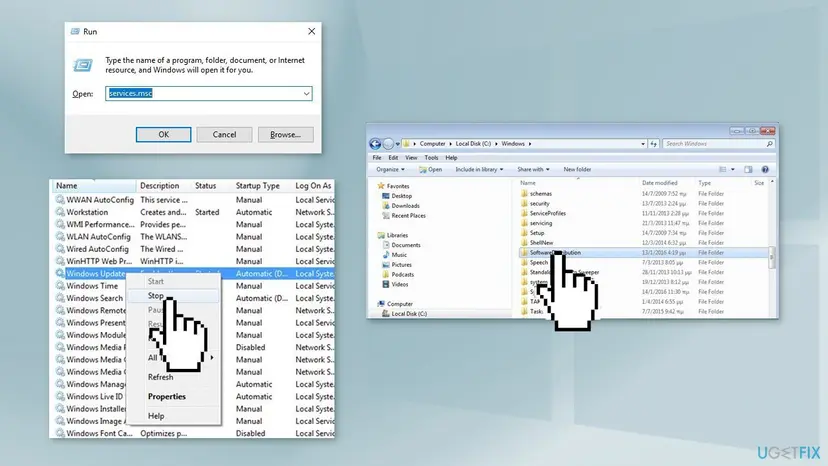Click the back arrow in Explorer window
The height and width of the screenshot is (466, 828).
click(x=375, y=144)
